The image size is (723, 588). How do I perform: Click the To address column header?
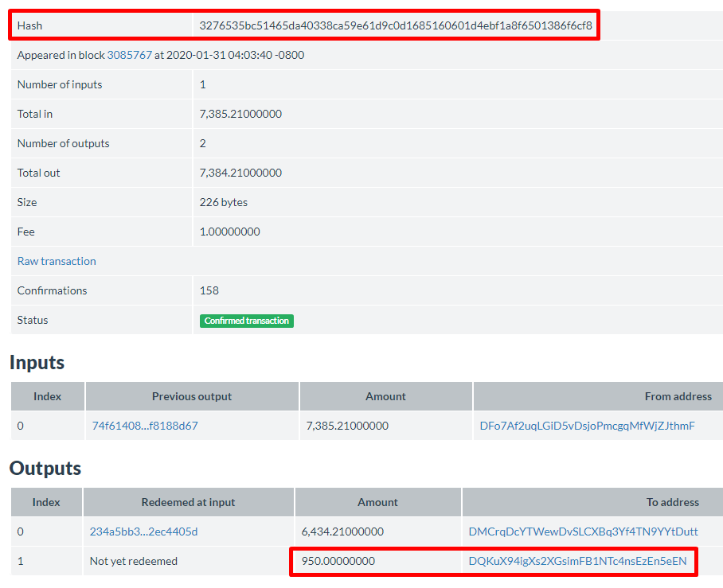pos(672,502)
